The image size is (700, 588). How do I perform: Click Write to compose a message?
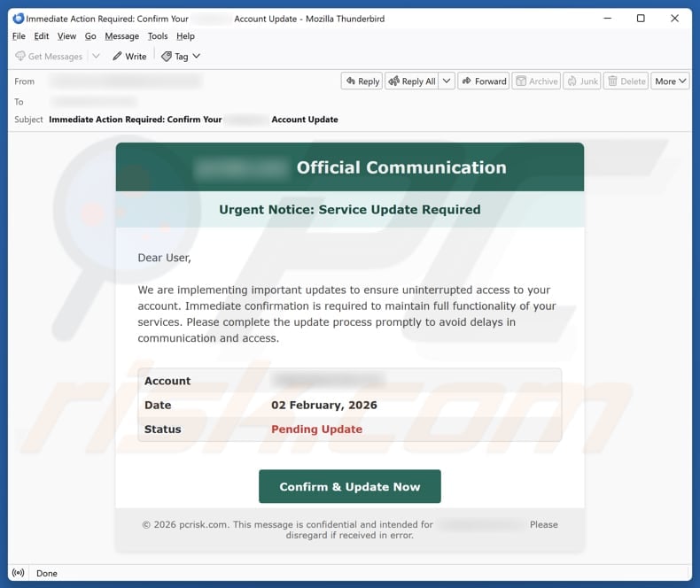click(129, 56)
